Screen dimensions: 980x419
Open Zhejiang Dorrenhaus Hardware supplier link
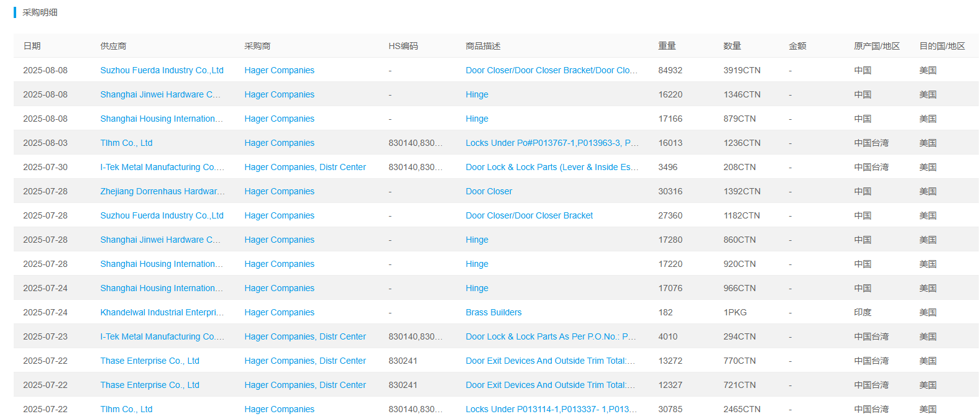(x=162, y=191)
